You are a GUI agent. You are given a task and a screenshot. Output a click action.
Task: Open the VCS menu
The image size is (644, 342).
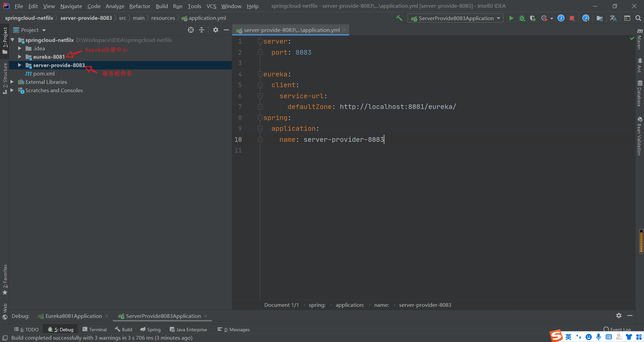point(211,6)
